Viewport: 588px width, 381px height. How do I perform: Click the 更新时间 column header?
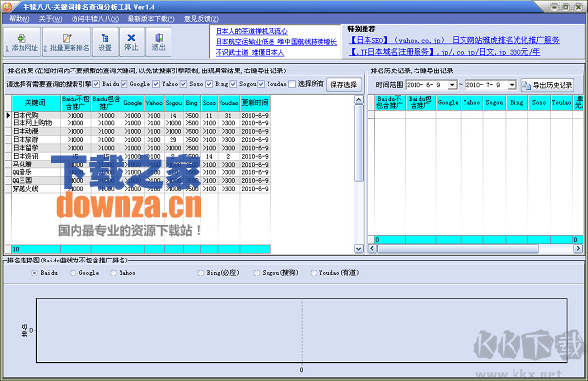[x=255, y=103]
